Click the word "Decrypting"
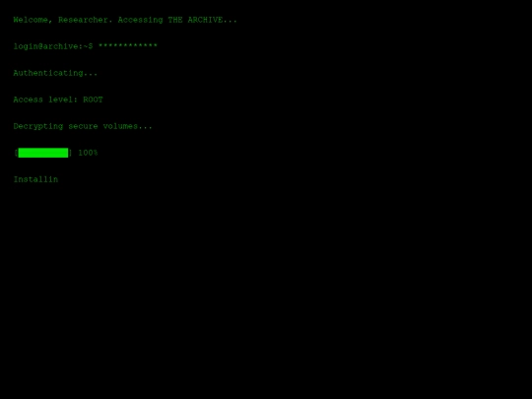This screenshot has width=532, height=399. [38, 126]
